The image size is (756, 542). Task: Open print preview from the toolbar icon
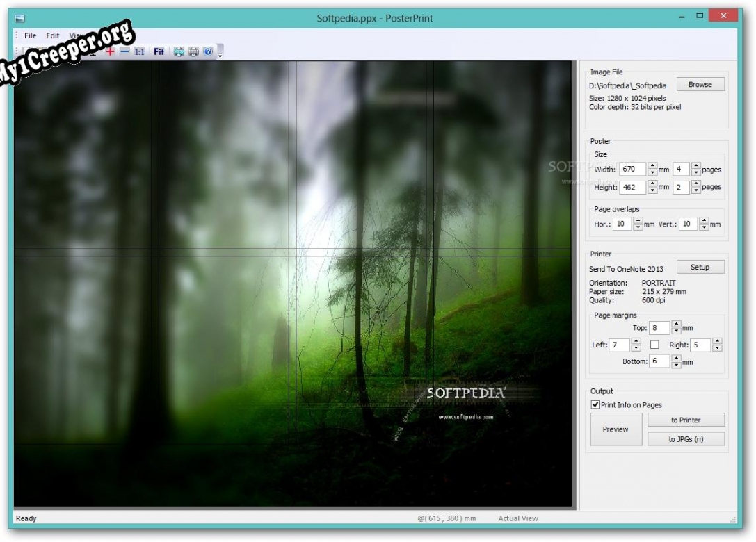click(x=179, y=51)
